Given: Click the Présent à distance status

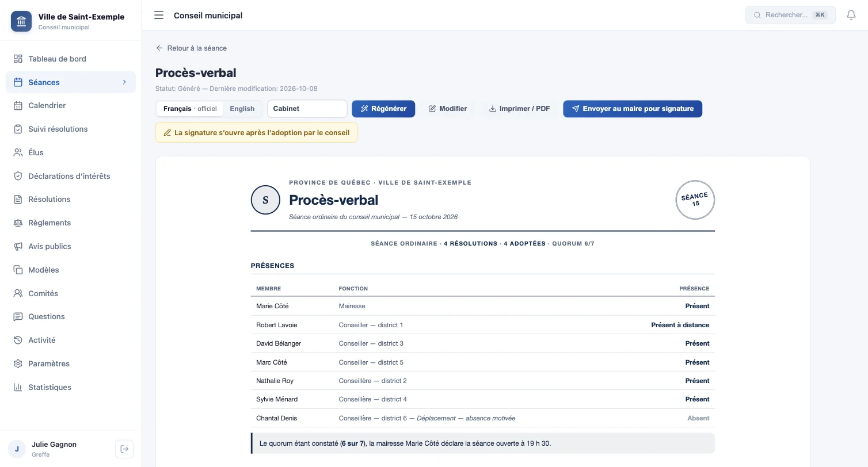Looking at the screenshot, I should [x=680, y=325].
